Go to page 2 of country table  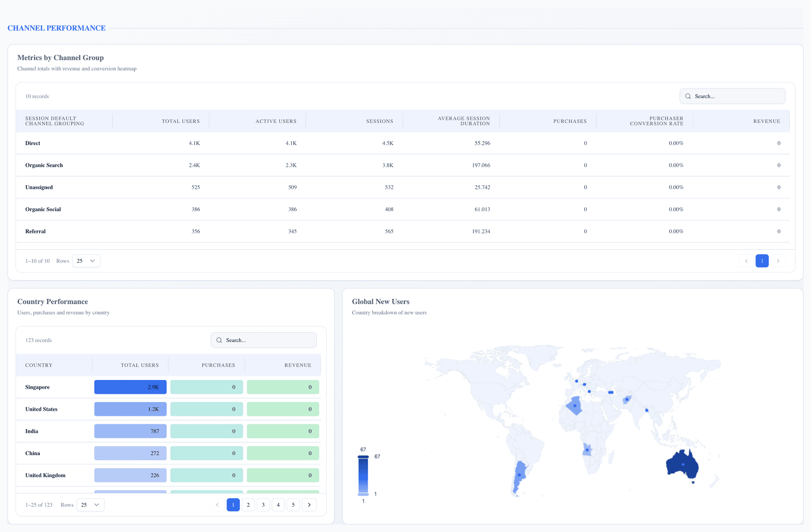(248, 505)
